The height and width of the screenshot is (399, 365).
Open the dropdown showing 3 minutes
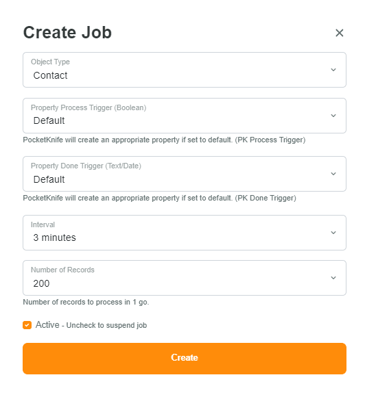pyautogui.click(x=184, y=233)
